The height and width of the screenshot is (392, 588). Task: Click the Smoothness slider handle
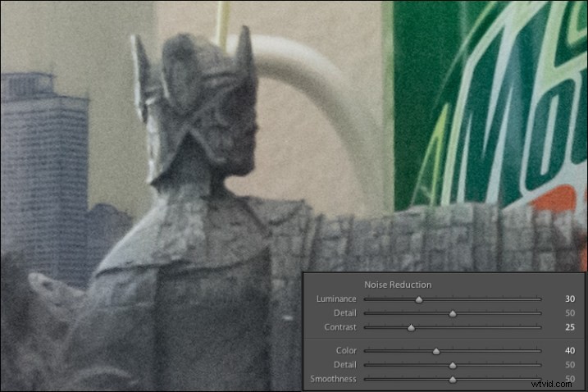453,380
